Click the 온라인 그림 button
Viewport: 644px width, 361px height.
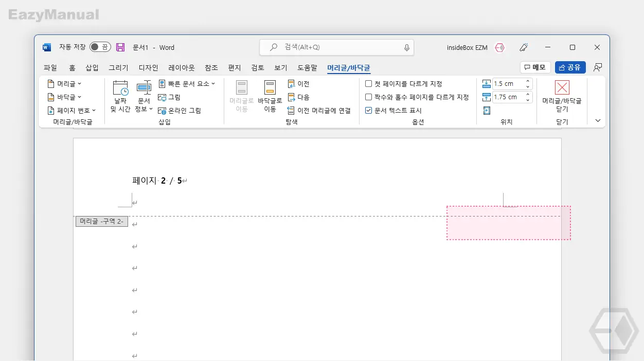click(x=180, y=110)
